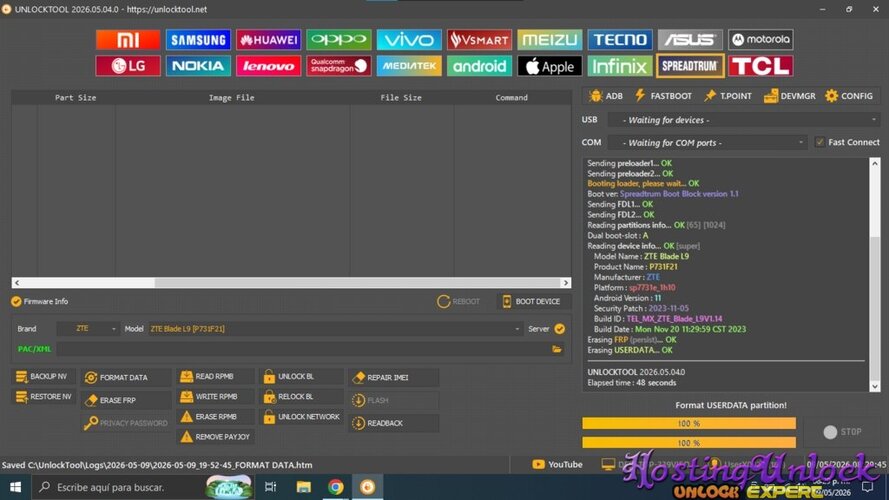Click the Server check status icon
This screenshot has height=500, width=889.
(x=560, y=329)
